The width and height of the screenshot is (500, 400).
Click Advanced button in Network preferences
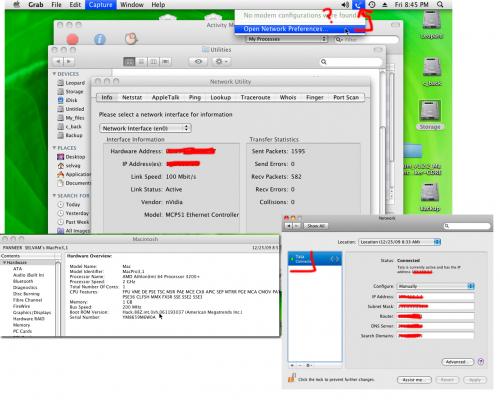click(x=458, y=362)
